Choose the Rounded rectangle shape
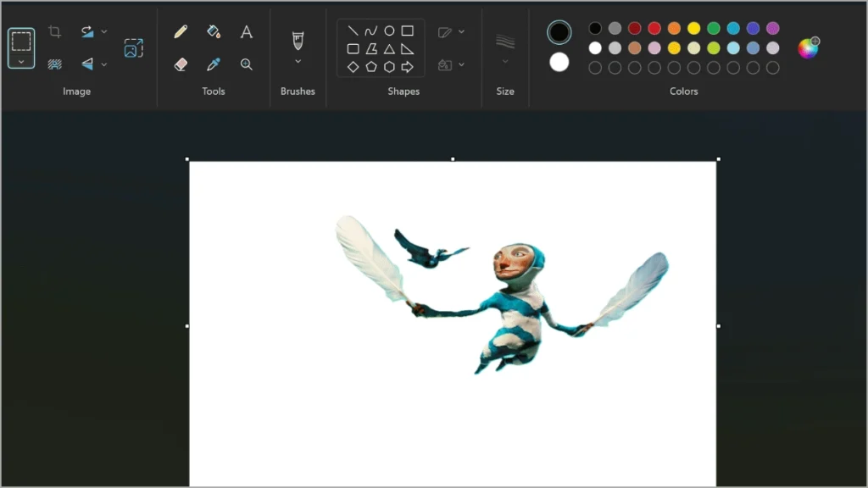 353,49
